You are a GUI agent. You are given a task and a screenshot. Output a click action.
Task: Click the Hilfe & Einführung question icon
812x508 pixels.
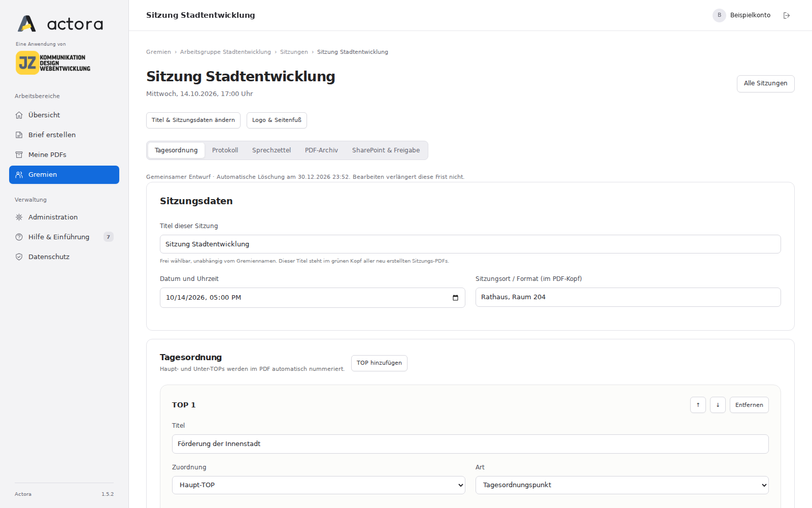tap(19, 237)
